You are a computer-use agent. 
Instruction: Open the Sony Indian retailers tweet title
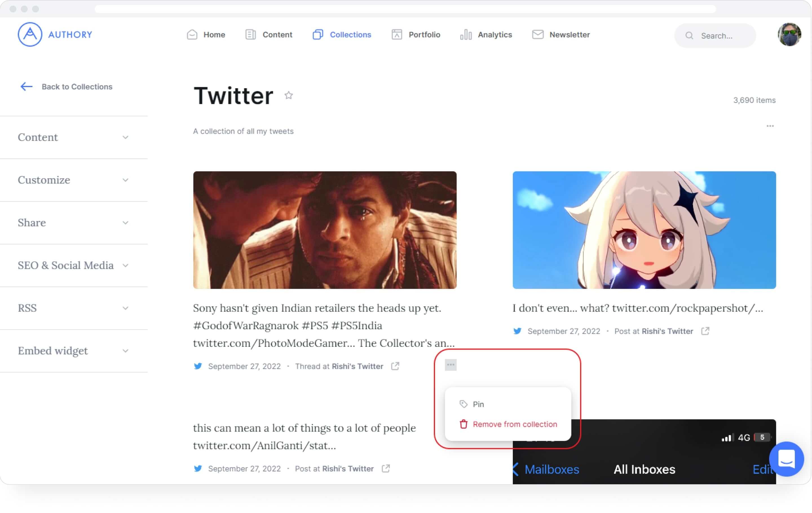(x=324, y=326)
